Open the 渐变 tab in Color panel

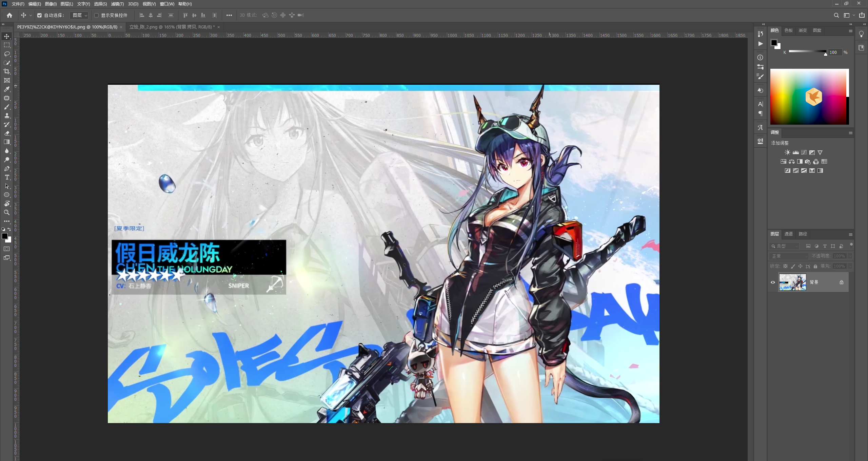[803, 30]
